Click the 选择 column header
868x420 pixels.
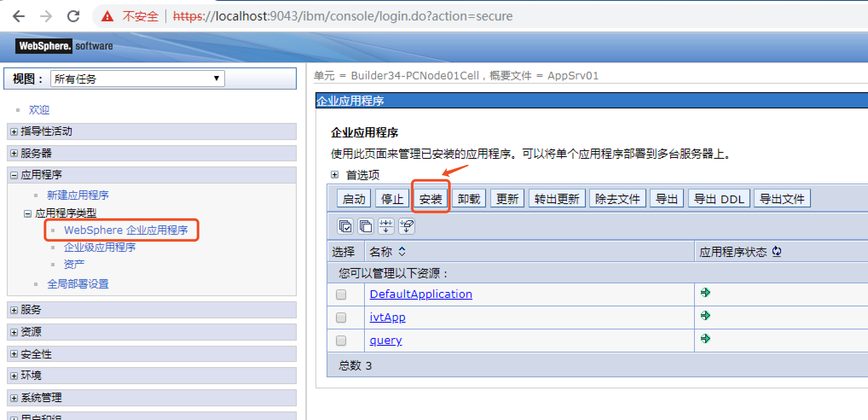tap(344, 252)
